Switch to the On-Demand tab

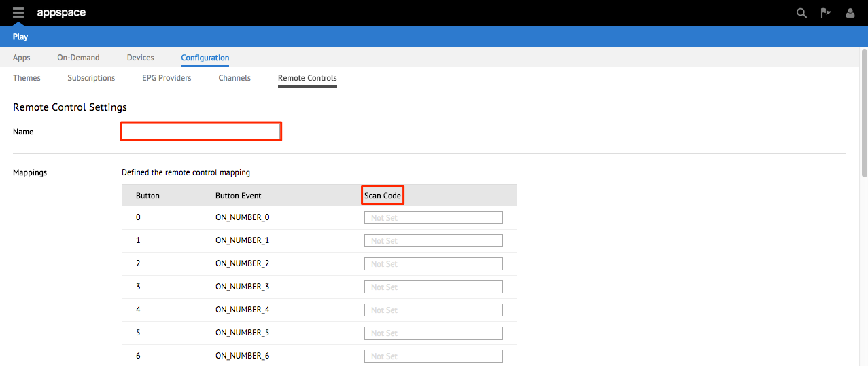pos(78,58)
